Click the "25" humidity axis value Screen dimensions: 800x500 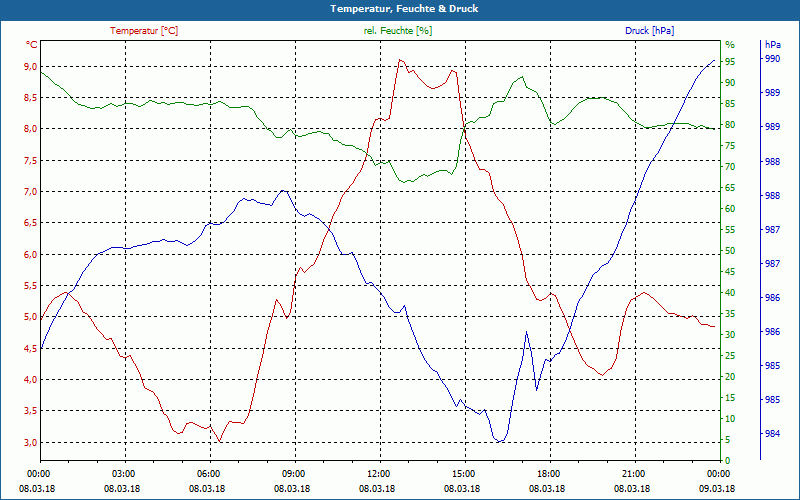(730, 356)
